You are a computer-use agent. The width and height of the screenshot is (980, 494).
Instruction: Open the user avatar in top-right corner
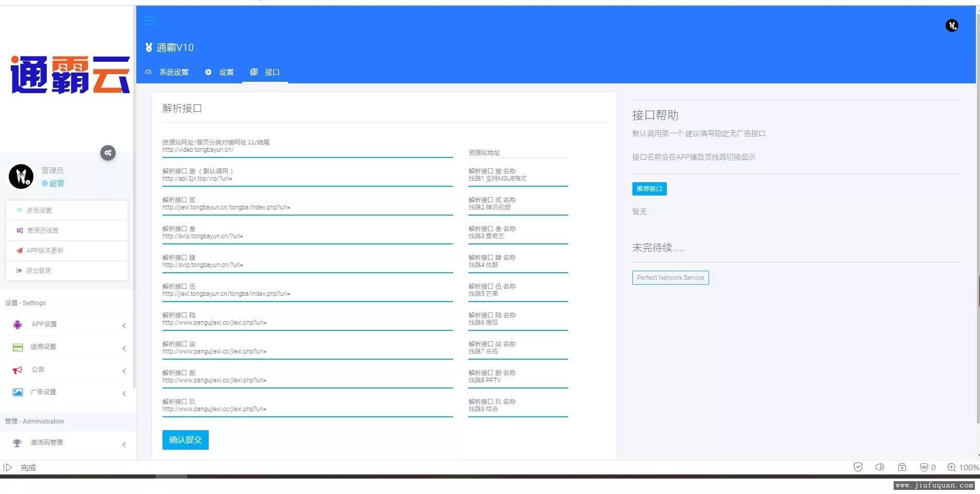click(x=951, y=25)
